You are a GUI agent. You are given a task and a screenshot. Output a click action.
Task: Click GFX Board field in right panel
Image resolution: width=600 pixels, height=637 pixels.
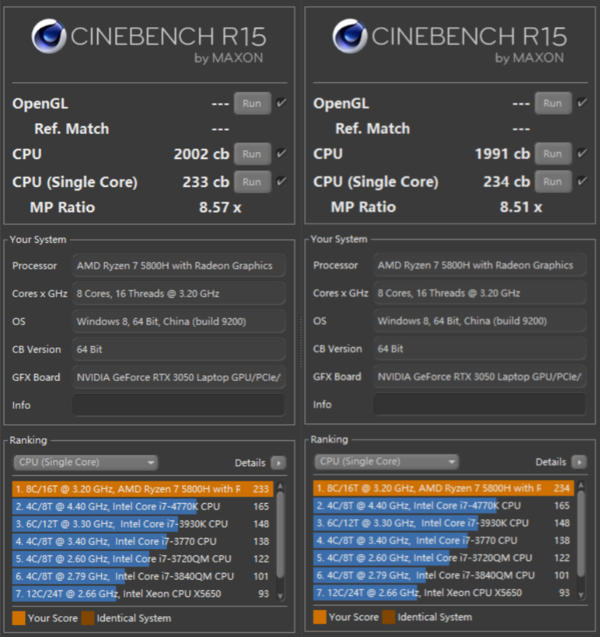pos(480,377)
